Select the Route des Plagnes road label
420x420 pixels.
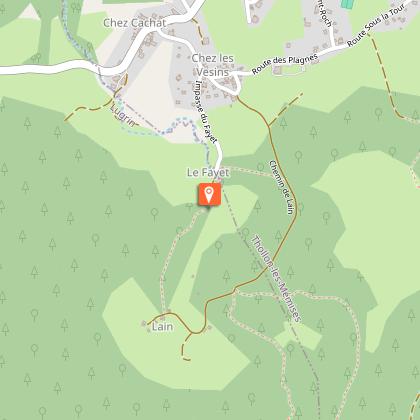click(285, 64)
